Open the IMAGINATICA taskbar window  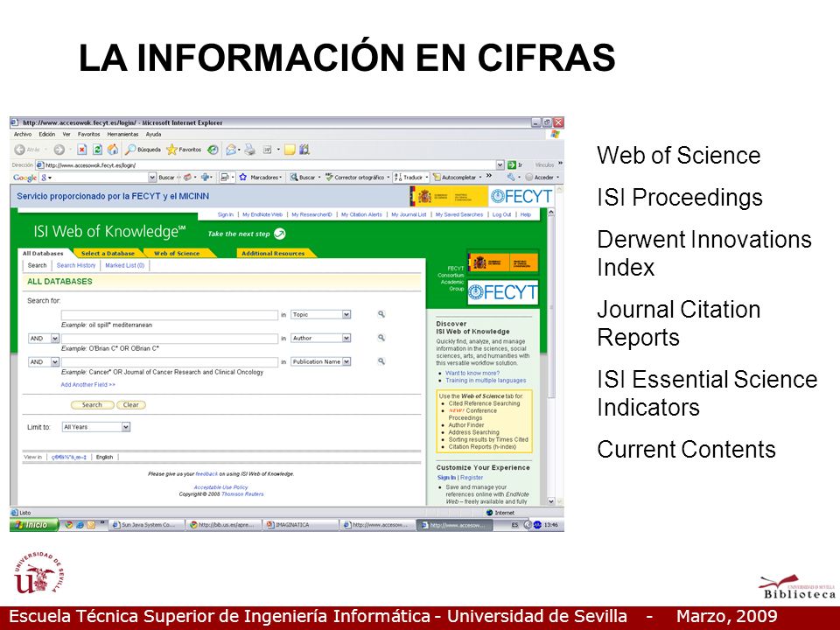pos(300,525)
